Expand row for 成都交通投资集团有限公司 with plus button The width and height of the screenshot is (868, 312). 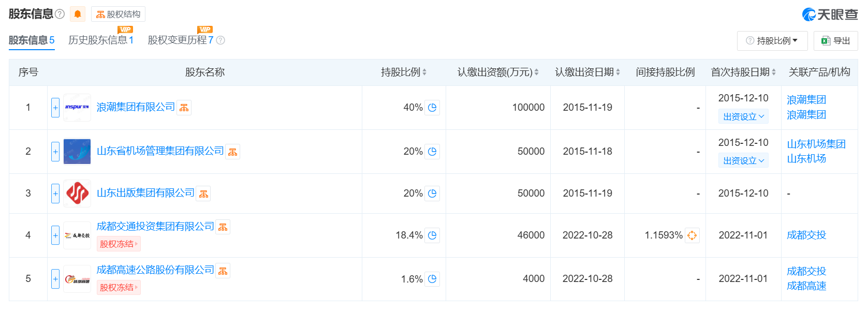coord(55,235)
